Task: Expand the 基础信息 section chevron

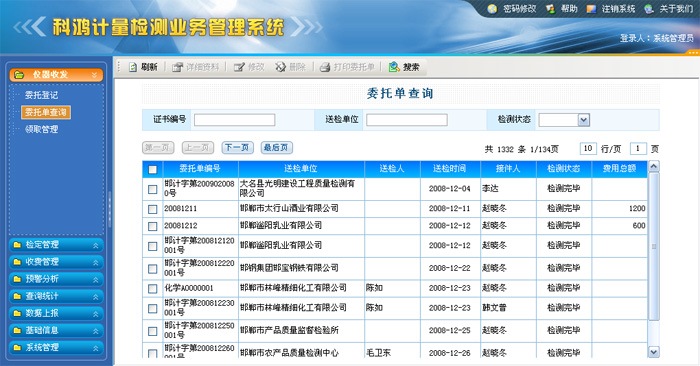Action: pyautogui.click(x=96, y=331)
